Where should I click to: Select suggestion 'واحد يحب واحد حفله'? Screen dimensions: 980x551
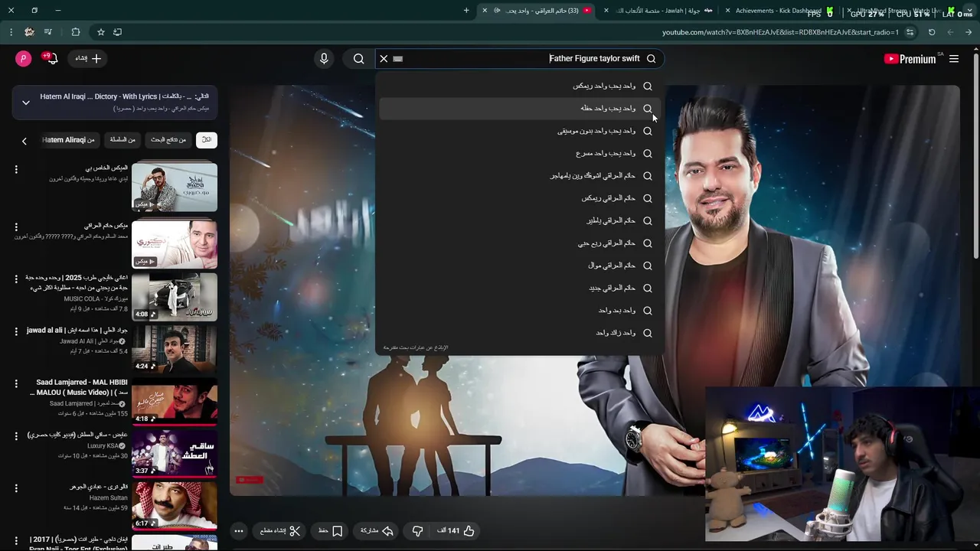(520, 108)
